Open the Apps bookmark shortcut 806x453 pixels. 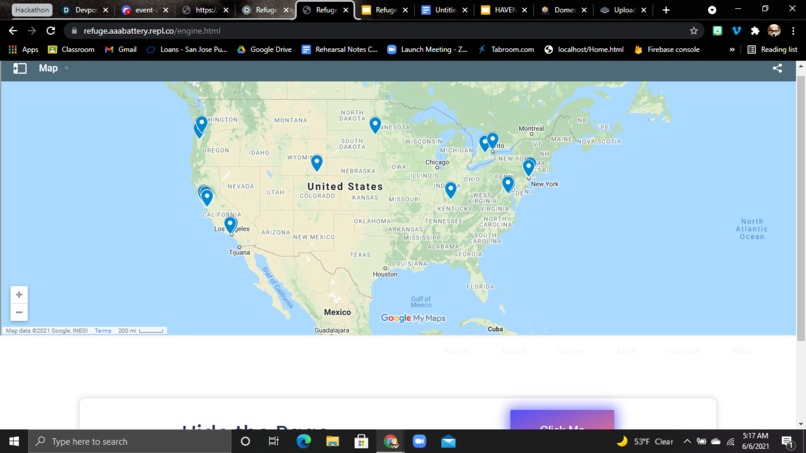coord(24,49)
